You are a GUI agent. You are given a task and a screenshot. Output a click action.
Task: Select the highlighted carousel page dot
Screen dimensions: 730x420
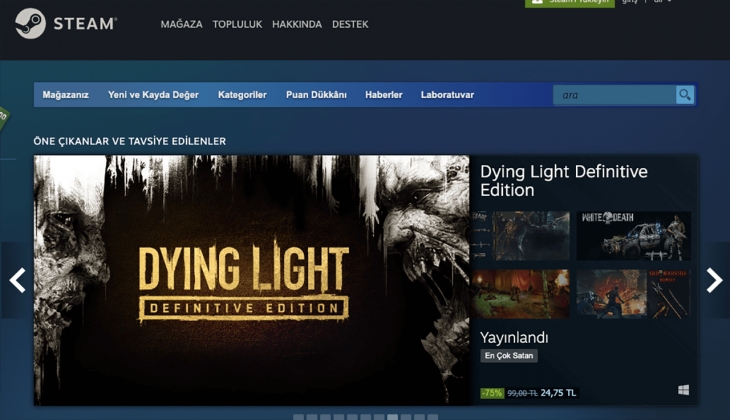tap(392, 417)
